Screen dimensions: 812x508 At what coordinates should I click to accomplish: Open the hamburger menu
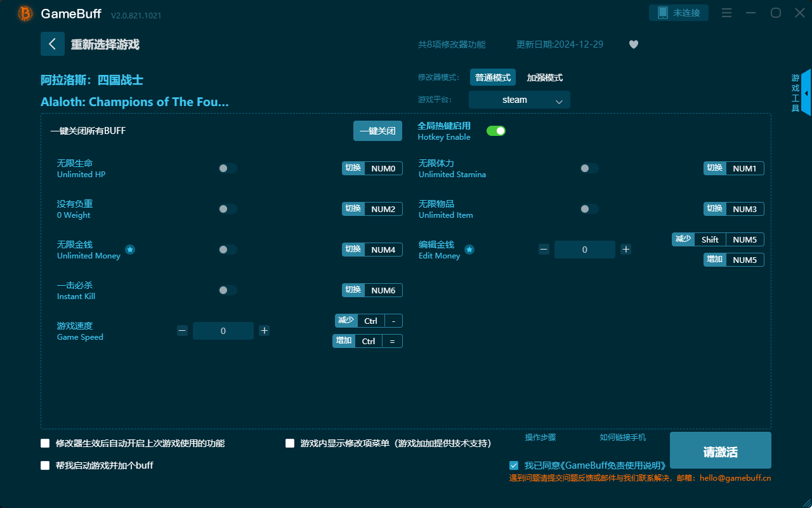[726, 13]
